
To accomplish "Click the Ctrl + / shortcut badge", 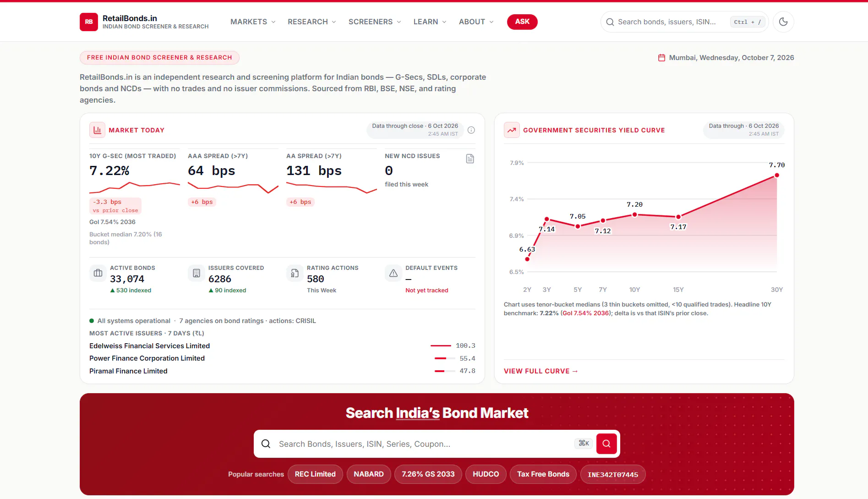I will click(x=747, y=22).
